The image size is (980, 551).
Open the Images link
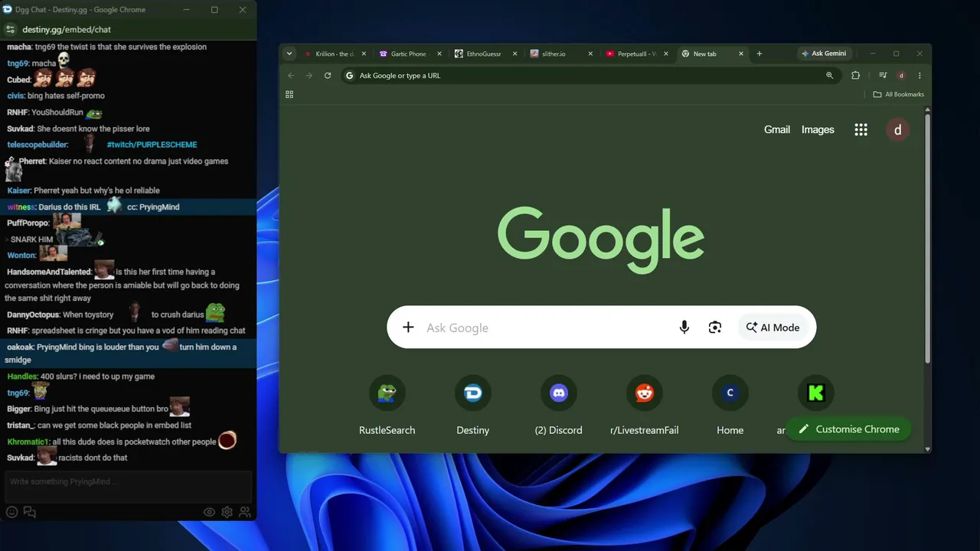(818, 129)
